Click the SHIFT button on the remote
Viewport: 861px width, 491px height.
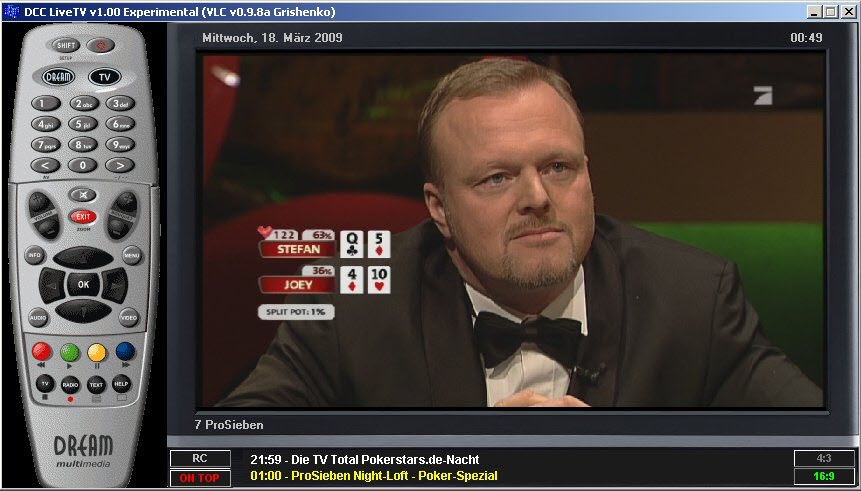65,46
